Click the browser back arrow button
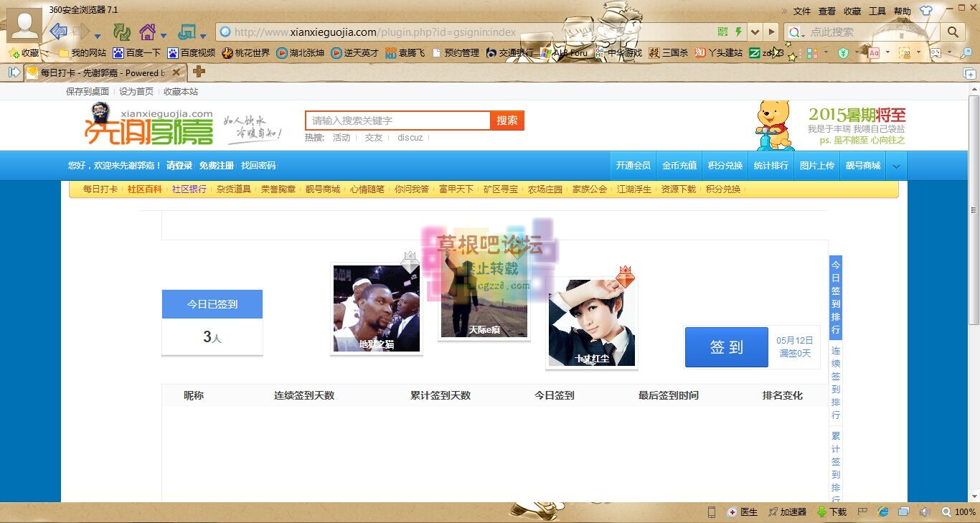Viewport: 980px width, 523px height. click(59, 32)
